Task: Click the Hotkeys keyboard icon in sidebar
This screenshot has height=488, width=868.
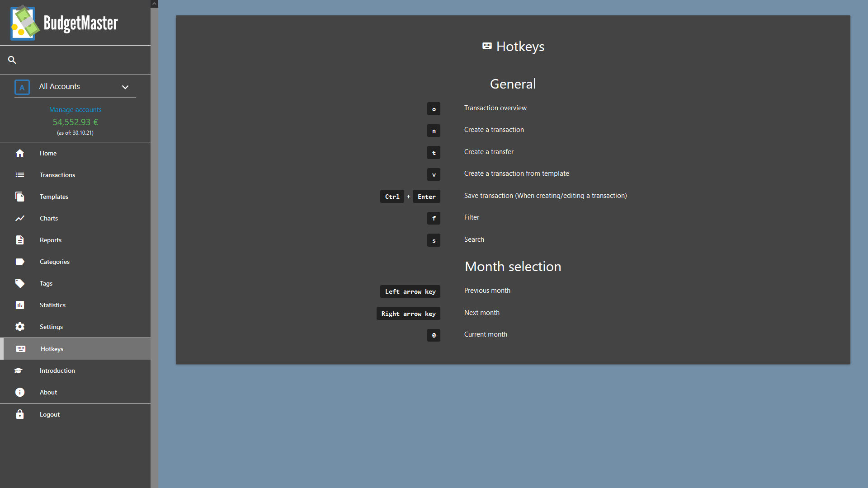Action: [21, 349]
